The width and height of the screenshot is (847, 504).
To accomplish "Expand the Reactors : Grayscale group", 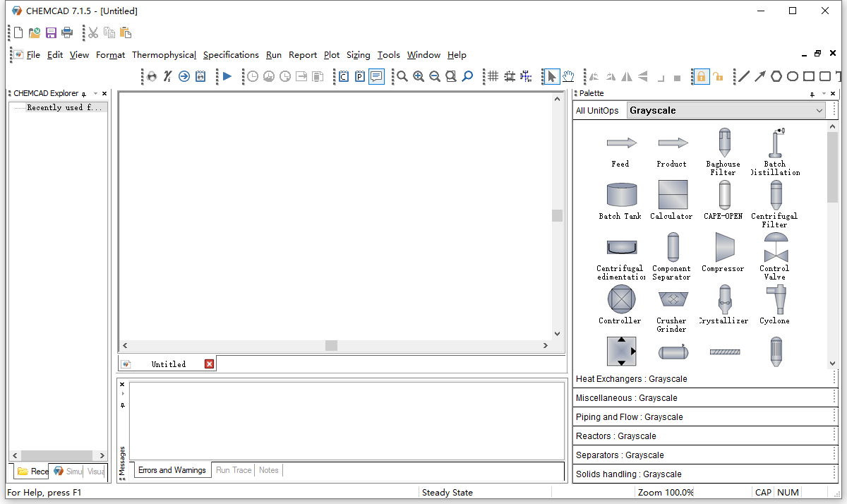I will click(704, 436).
